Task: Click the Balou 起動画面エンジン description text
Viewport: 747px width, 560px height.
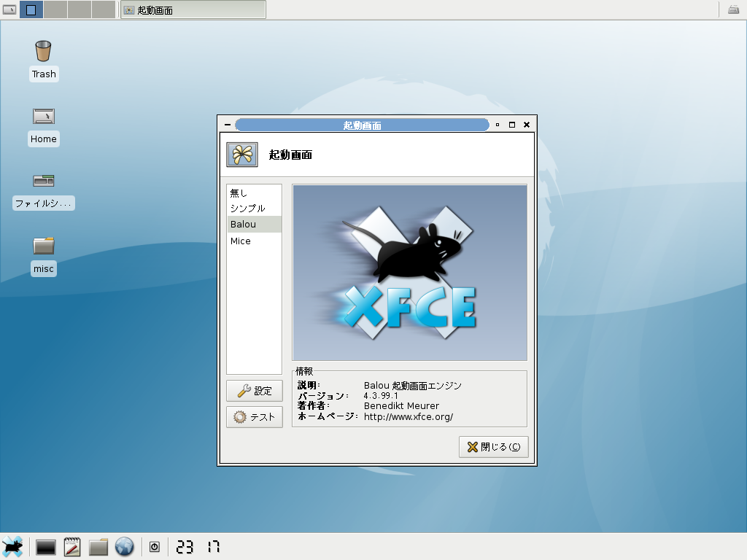Action: coord(413,385)
